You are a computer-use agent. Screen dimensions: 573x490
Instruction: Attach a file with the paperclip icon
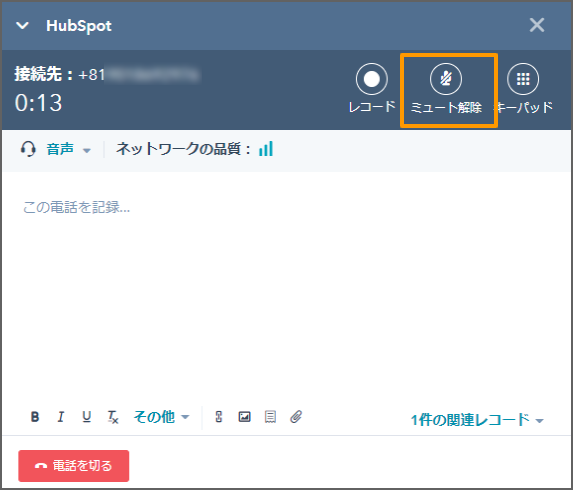coord(296,417)
